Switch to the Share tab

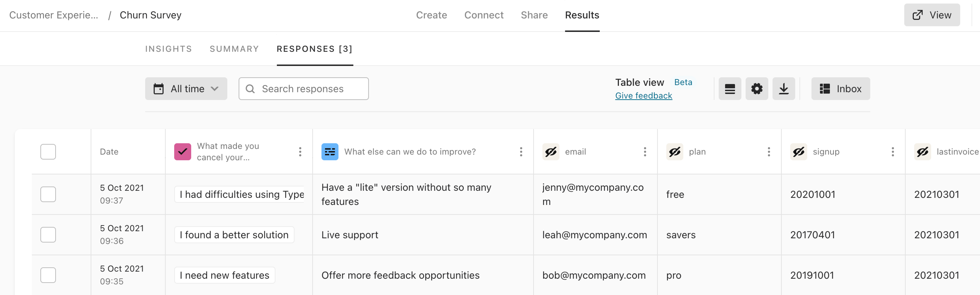coord(534,15)
